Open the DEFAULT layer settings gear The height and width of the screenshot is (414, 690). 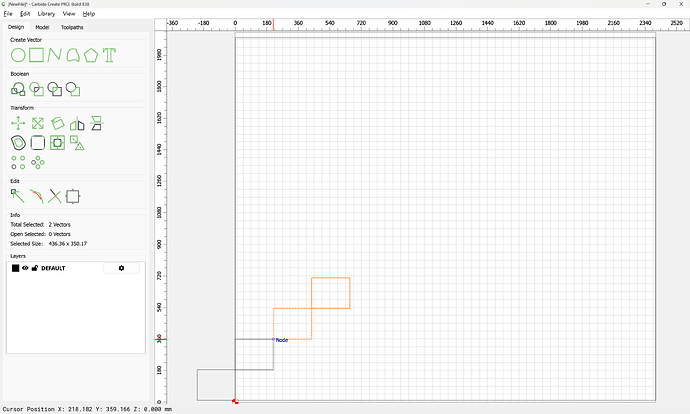[122, 268]
